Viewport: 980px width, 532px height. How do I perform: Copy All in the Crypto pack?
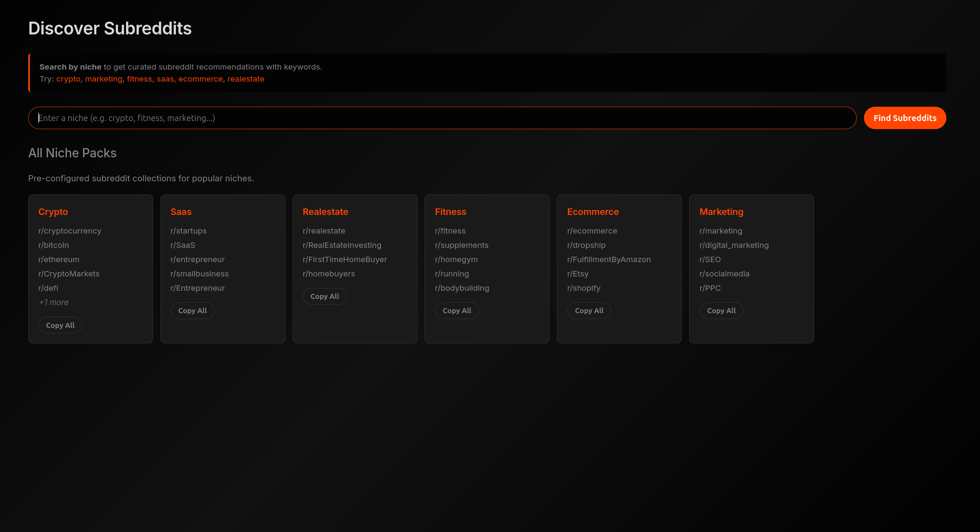(60, 325)
